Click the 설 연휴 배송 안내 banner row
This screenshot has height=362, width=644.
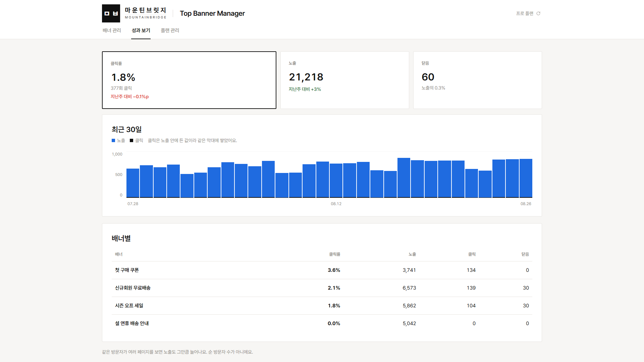point(322,323)
